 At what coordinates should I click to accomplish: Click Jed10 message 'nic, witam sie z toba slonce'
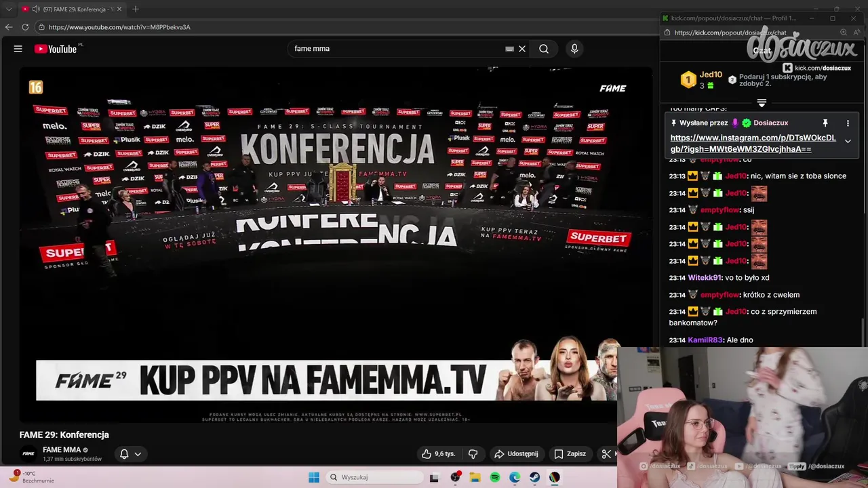[798, 176]
